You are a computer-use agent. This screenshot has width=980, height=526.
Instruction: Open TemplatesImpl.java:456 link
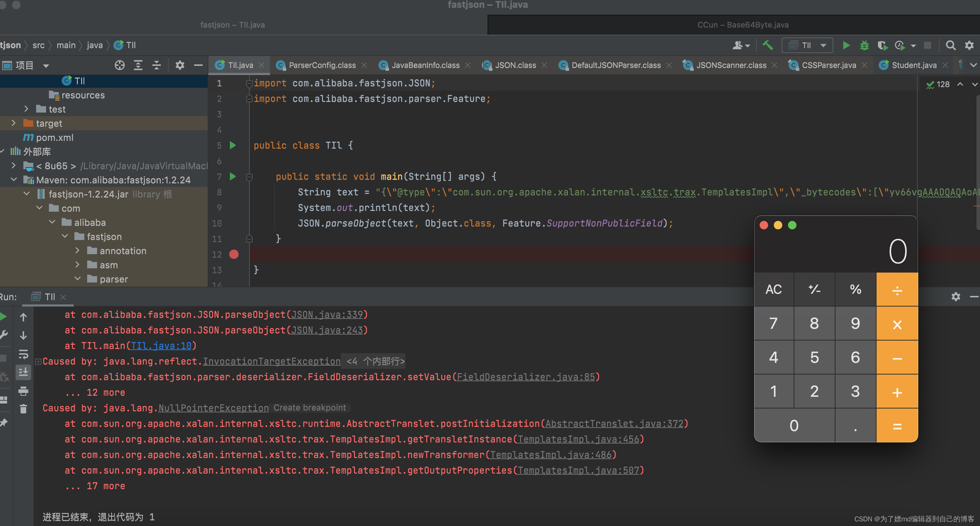tap(578, 439)
